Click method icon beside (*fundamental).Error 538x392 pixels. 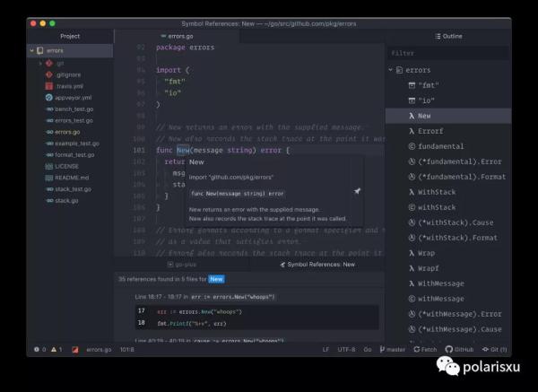pos(412,161)
